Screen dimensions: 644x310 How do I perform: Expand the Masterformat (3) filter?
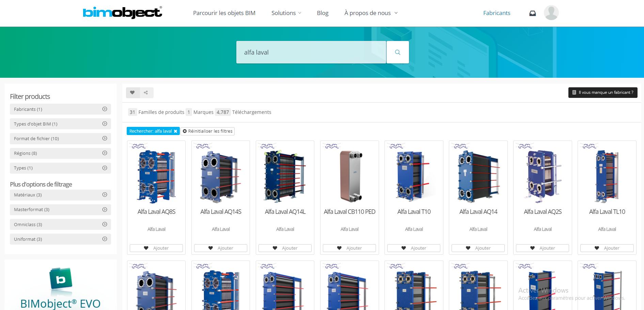click(x=61, y=209)
